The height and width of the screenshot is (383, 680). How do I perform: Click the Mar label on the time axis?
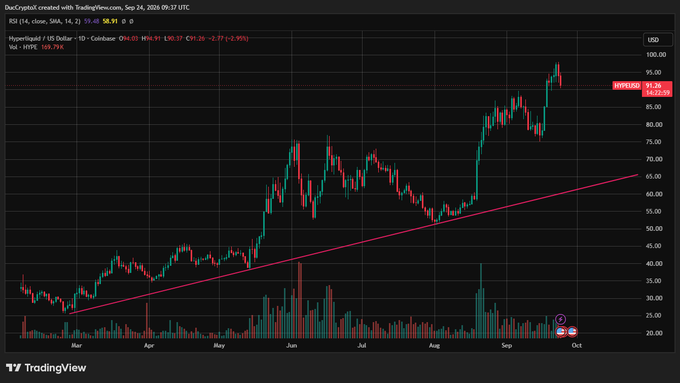pyautogui.click(x=76, y=346)
